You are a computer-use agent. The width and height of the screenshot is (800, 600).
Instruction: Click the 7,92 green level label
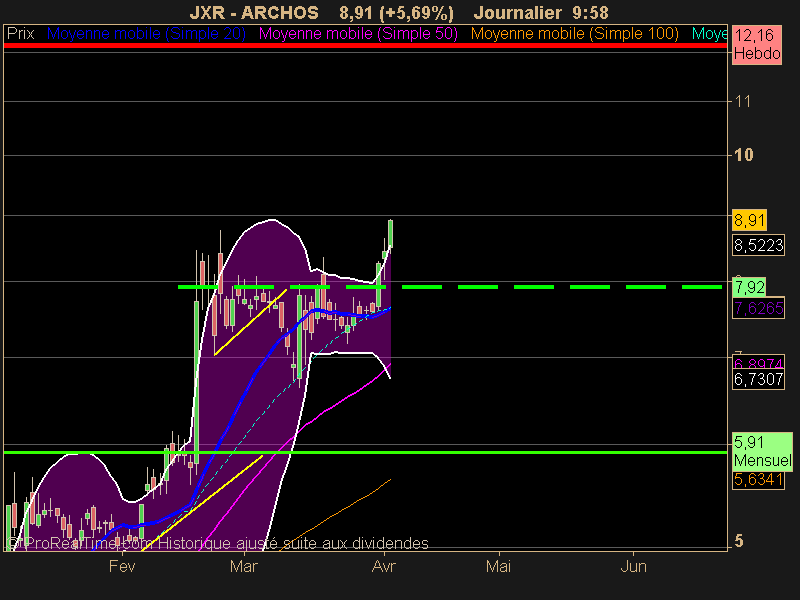[x=749, y=287]
